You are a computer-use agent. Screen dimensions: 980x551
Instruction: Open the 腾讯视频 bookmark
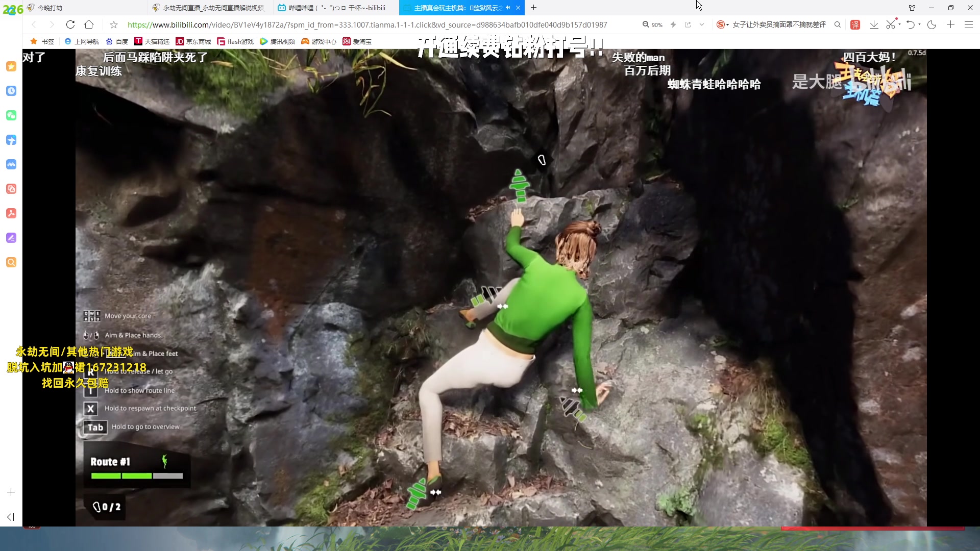click(x=277, y=41)
